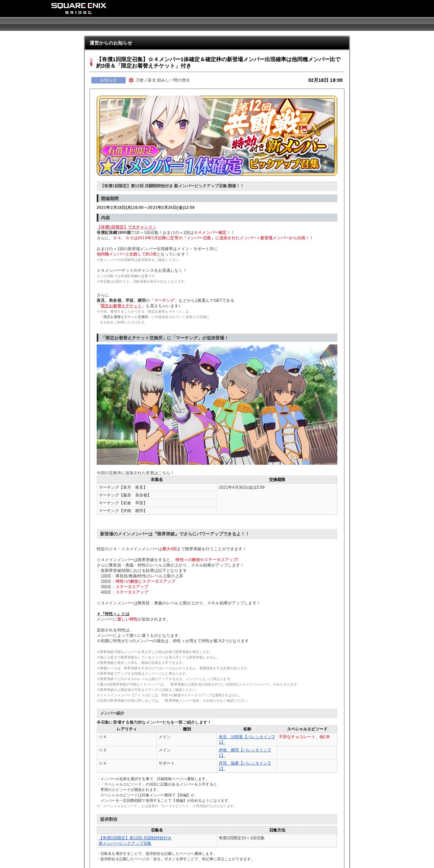Click the 内容 section heading
434x868 pixels.
pos(217,218)
